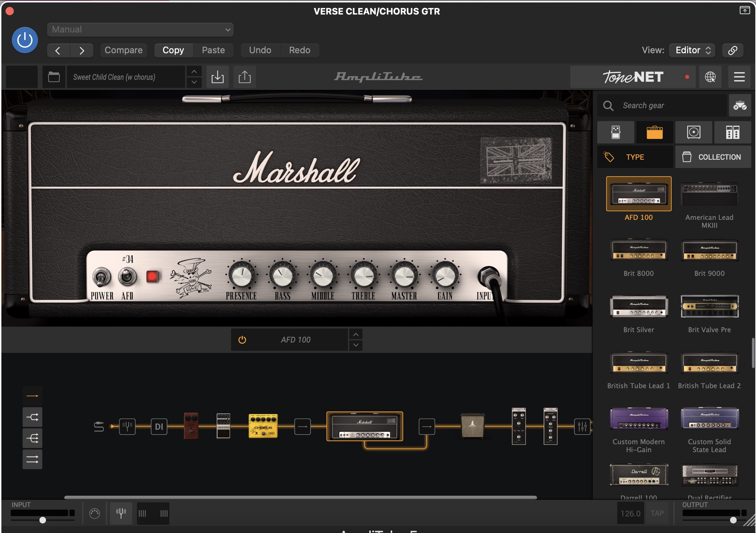Click the 126.0 tempo value
Screen dimensions: 756x533
[630, 513]
